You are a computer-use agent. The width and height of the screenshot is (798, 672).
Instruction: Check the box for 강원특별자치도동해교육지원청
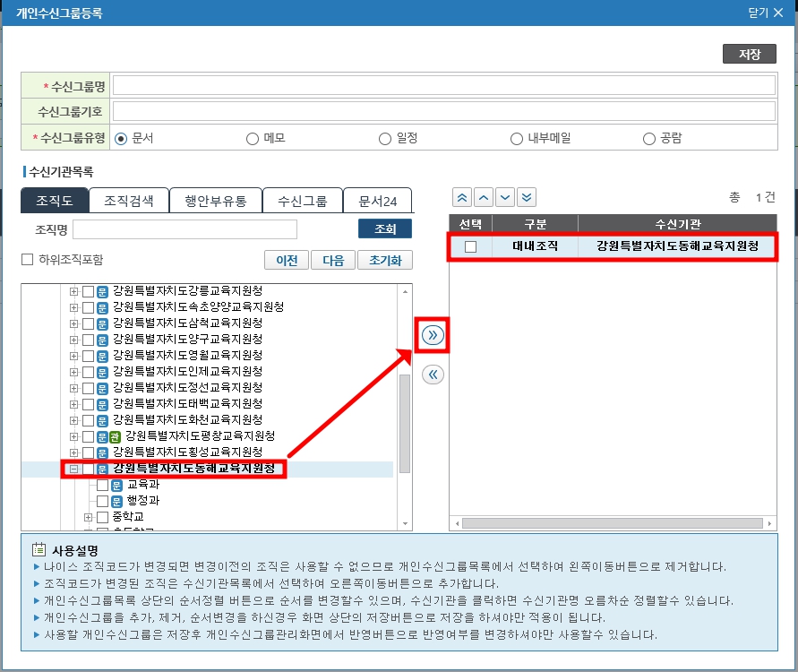pos(88,469)
